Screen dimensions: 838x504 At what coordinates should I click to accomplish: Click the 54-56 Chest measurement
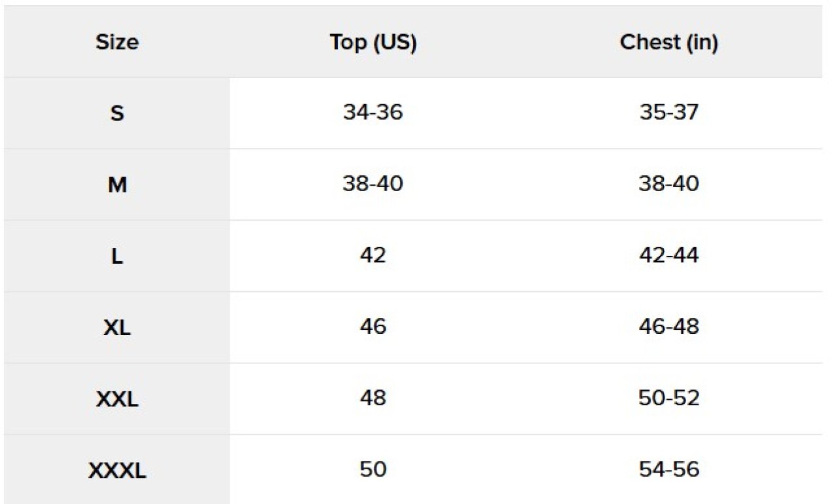(x=668, y=469)
